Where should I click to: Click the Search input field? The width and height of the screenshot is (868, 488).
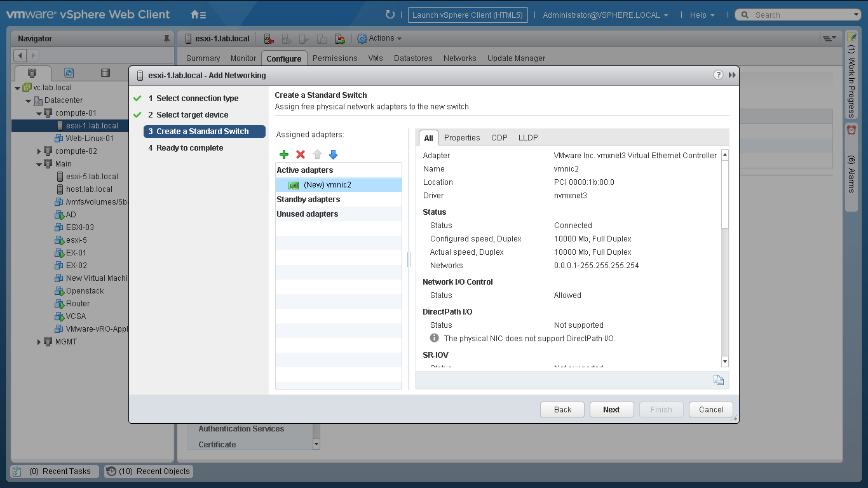pyautogui.click(x=801, y=15)
